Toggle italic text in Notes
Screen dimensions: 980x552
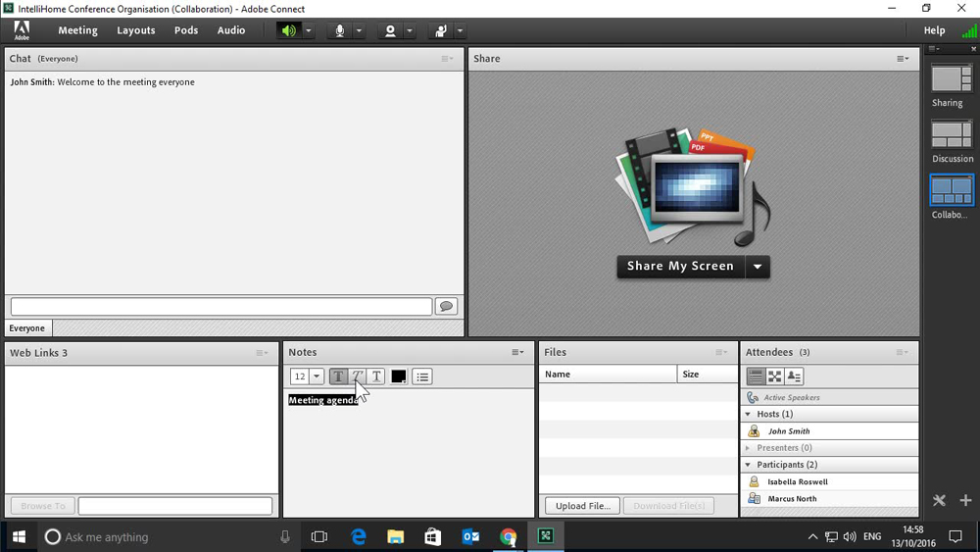[x=358, y=376]
